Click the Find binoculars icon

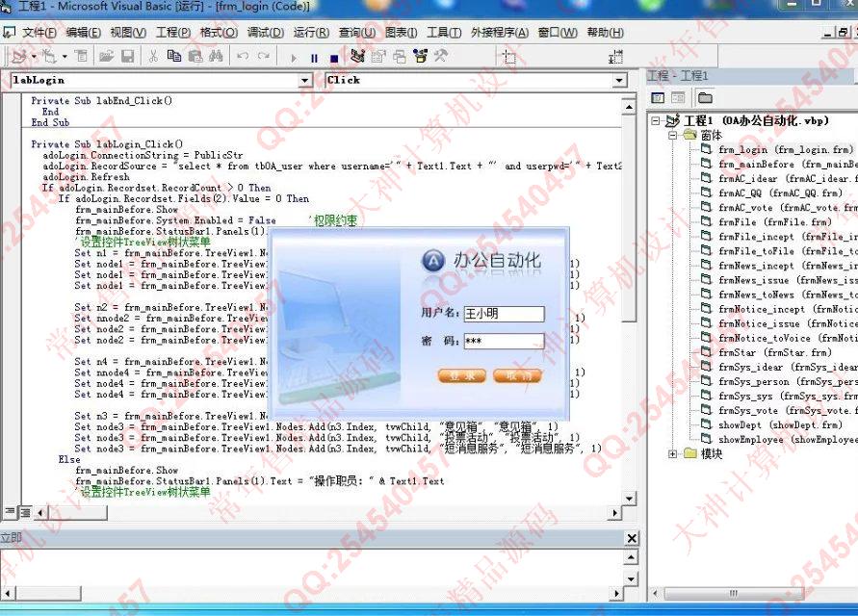[216, 56]
